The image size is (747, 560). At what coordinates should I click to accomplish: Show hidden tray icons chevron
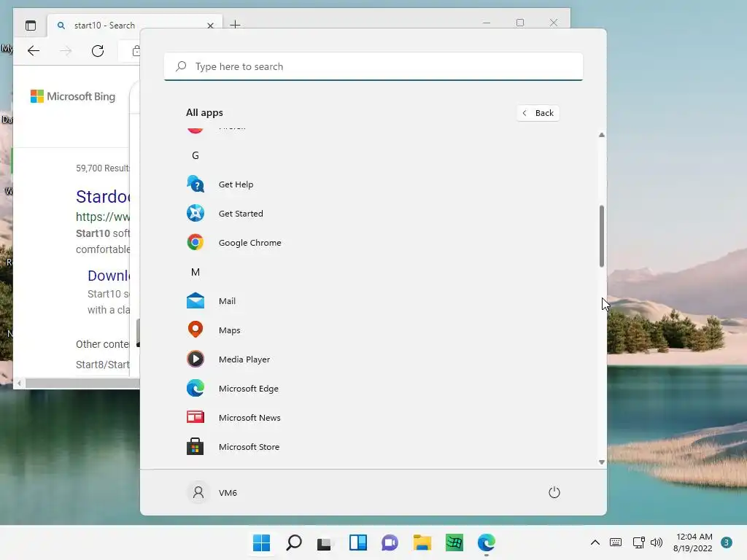click(595, 542)
